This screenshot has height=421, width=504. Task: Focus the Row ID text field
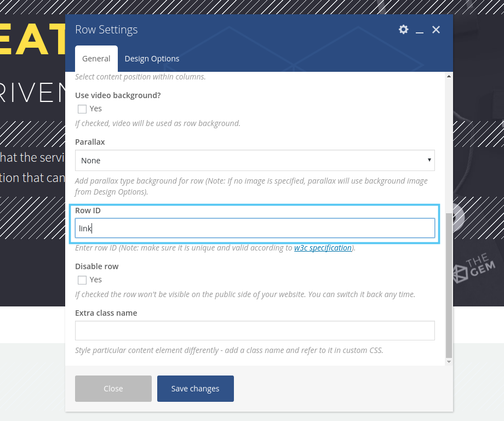(255, 229)
